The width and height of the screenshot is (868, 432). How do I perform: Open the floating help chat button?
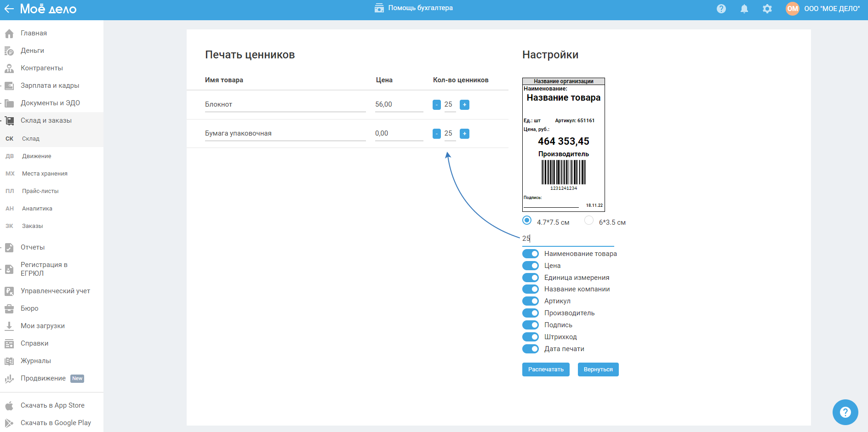(x=845, y=412)
